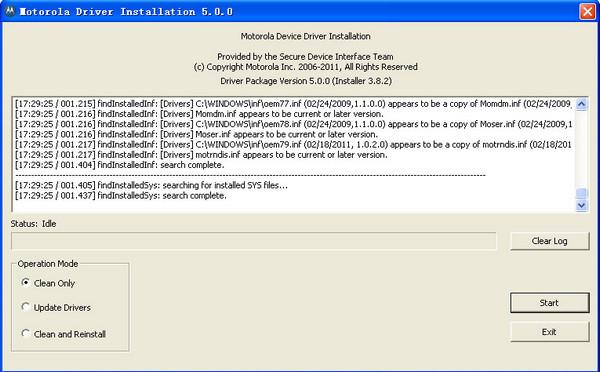
Task: Clear the log with Clear Log button
Action: point(549,241)
